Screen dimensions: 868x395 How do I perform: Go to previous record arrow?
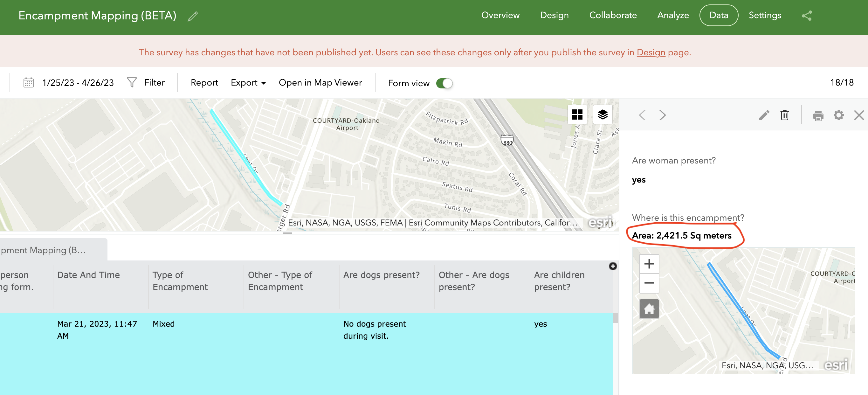click(642, 115)
